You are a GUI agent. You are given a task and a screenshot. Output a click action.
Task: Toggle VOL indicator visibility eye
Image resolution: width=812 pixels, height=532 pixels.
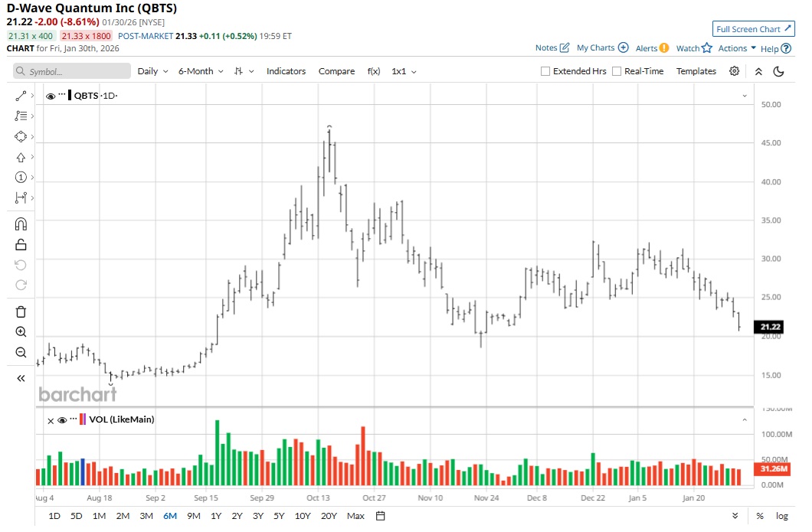click(62, 420)
